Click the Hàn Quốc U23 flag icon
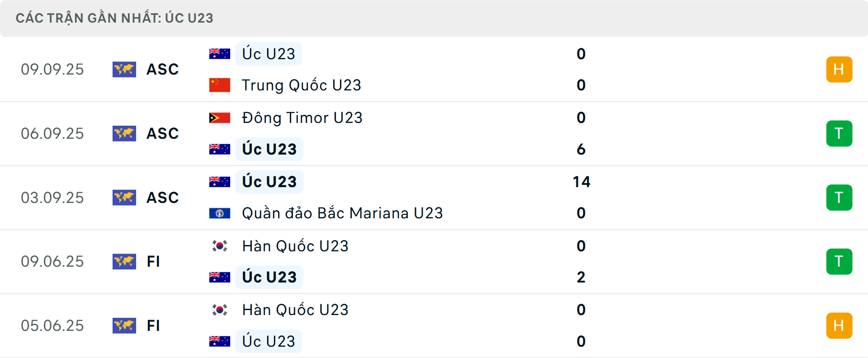868x358 pixels. [x=220, y=246]
